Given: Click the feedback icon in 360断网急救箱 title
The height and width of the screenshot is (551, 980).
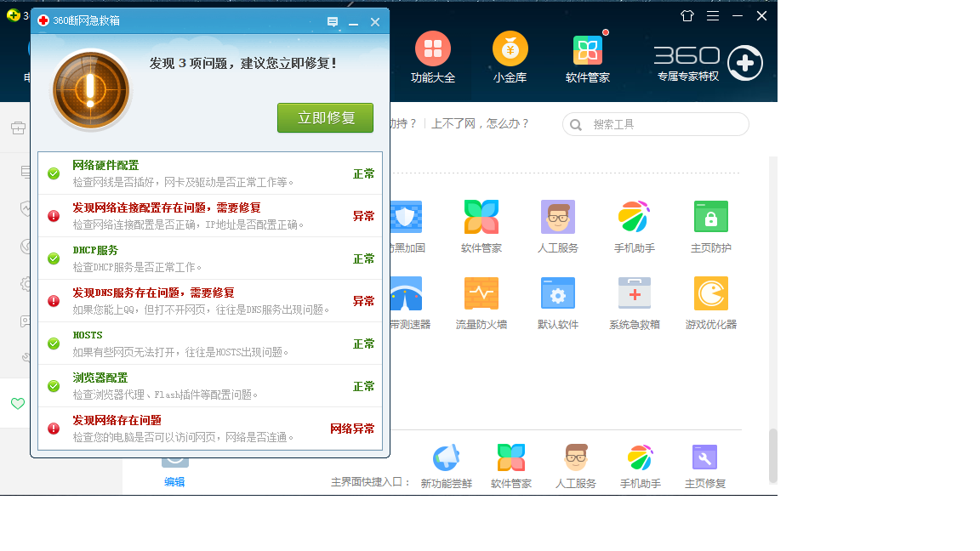Looking at the screenshot, I should coord(333,22).
